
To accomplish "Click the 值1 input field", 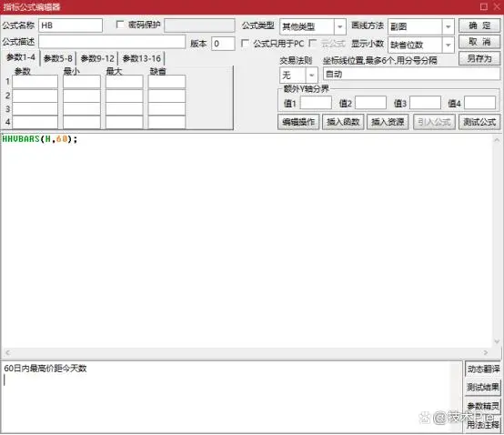I will [316, 103].
